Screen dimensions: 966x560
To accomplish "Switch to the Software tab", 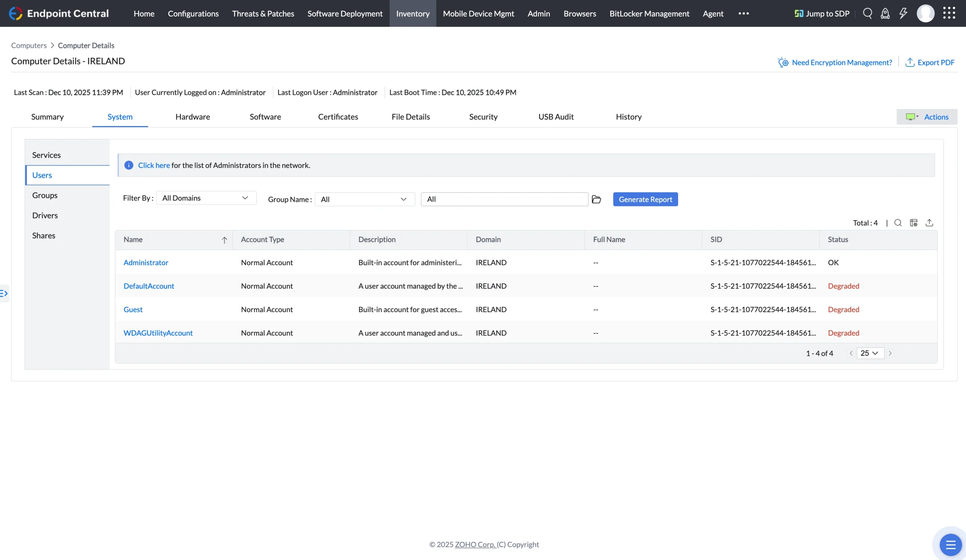I will tap(265, 117).
